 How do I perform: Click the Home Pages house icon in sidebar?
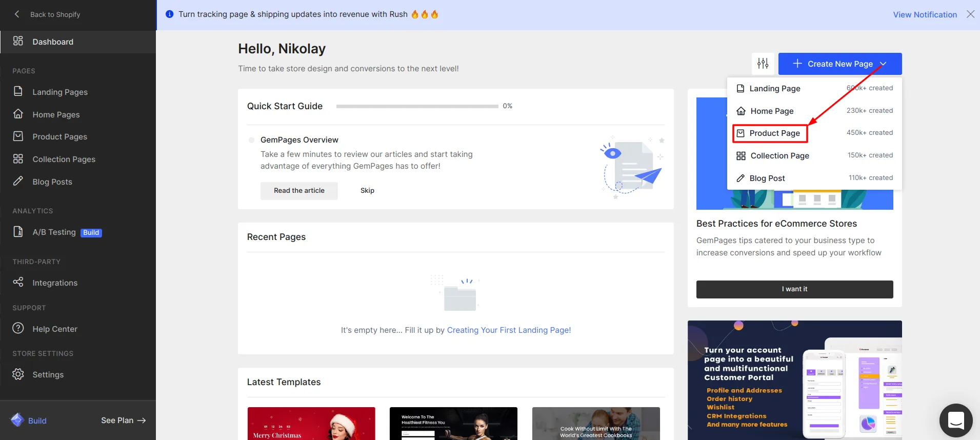(x=18, y=114)
